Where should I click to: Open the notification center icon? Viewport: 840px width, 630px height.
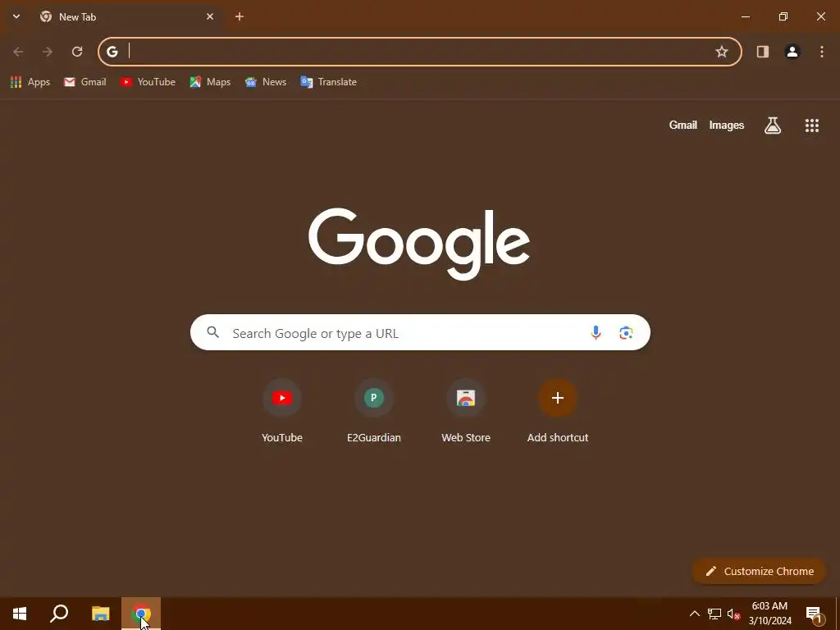point(814,614)
